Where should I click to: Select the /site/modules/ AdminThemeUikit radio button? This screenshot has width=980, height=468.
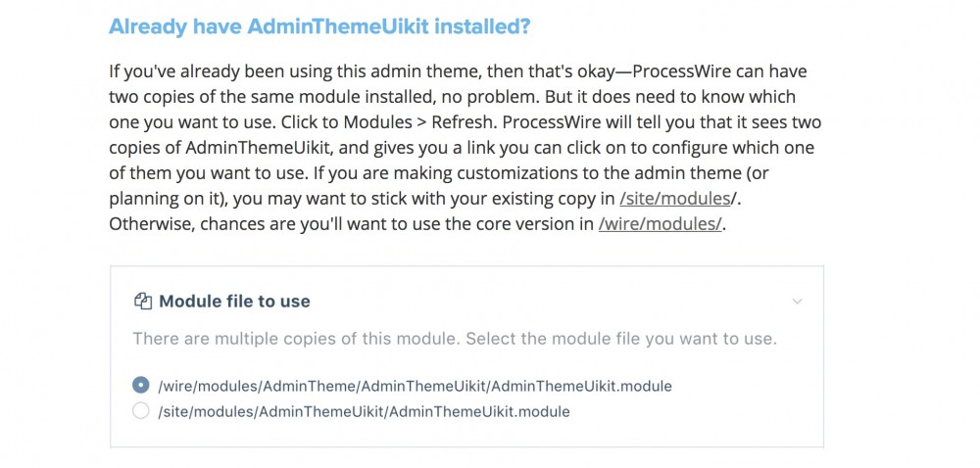tap(141, 411)
